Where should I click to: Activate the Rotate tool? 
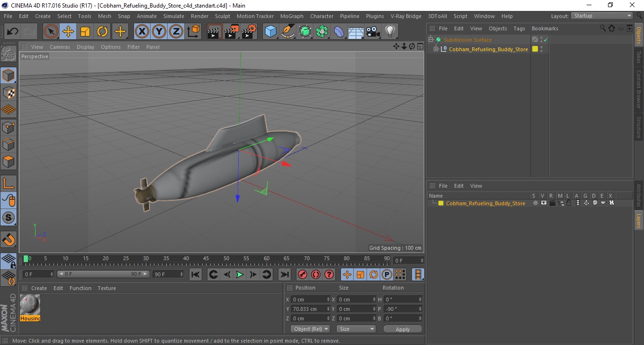(102, 32)
